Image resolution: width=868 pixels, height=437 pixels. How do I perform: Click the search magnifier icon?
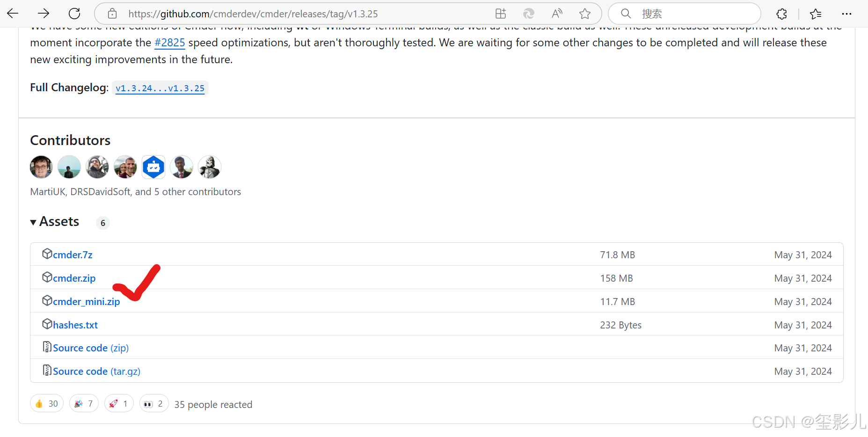coord(626,14)
